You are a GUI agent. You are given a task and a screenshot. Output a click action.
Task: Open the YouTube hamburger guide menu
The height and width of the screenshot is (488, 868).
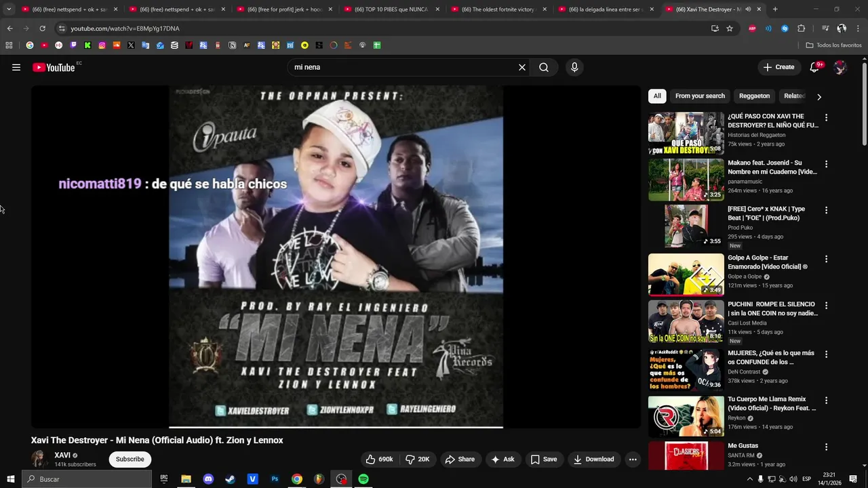click(16, 67)
